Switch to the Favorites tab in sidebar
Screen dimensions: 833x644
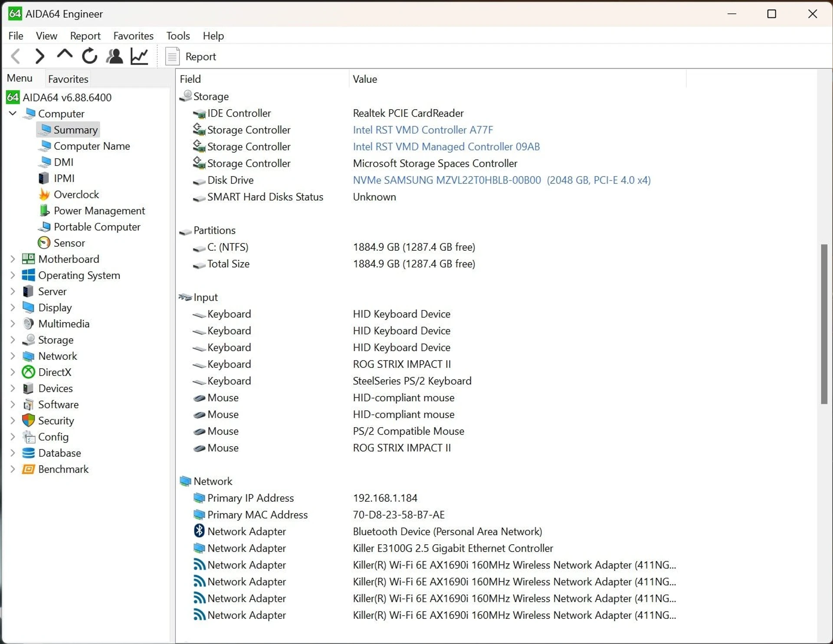(68, 79)
